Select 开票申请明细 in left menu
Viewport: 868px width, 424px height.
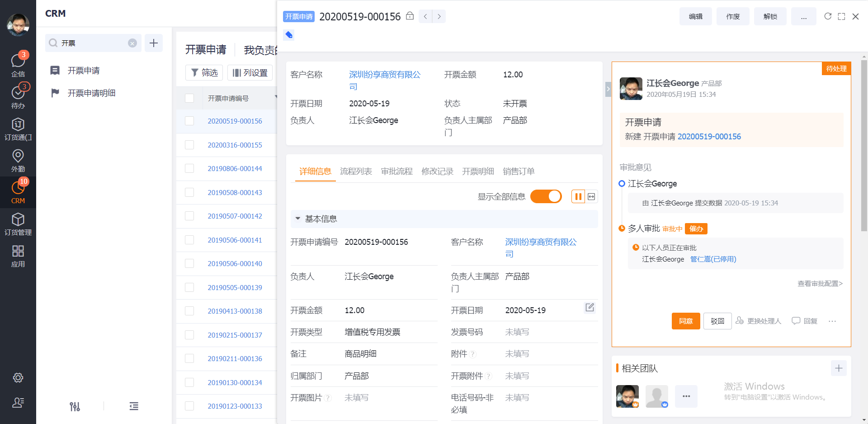[92, 93]
